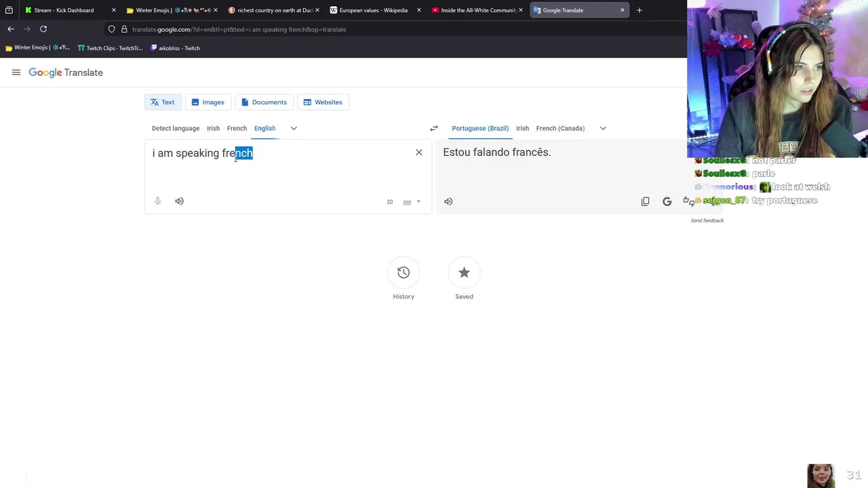Select Portuguese (Brazil) as target language
Image resolution: width=868 pixels, height=488 pixels.
coord(480,128)
